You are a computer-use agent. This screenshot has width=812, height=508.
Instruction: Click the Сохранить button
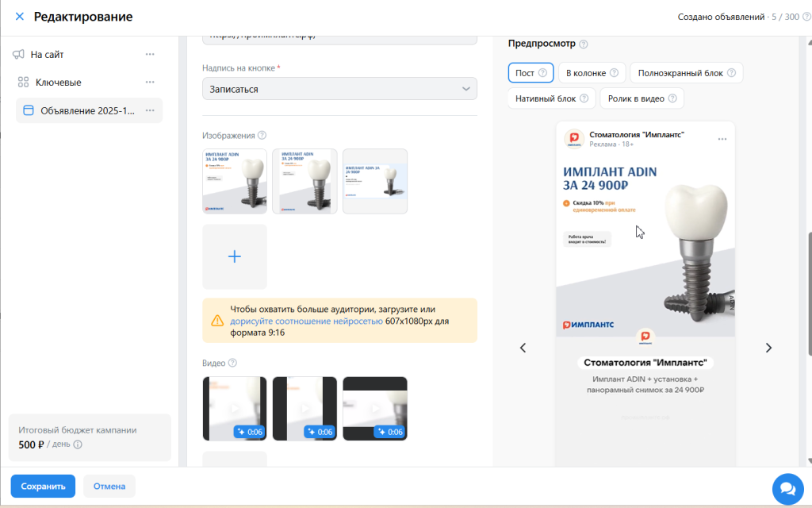(x=43, y=487)
